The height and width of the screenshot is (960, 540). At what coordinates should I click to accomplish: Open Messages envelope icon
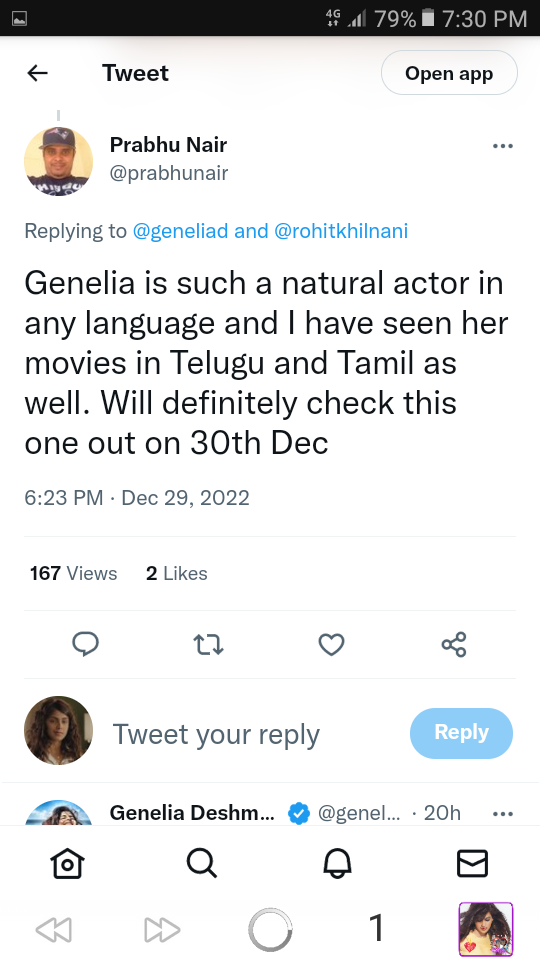[x=472, y=864]
